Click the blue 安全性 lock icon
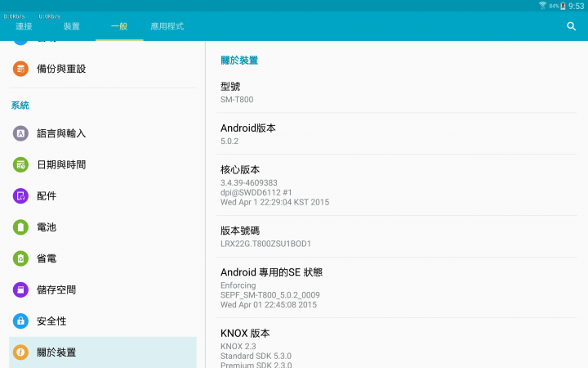Screen dimensions: 588x368 tap(20, 321)
